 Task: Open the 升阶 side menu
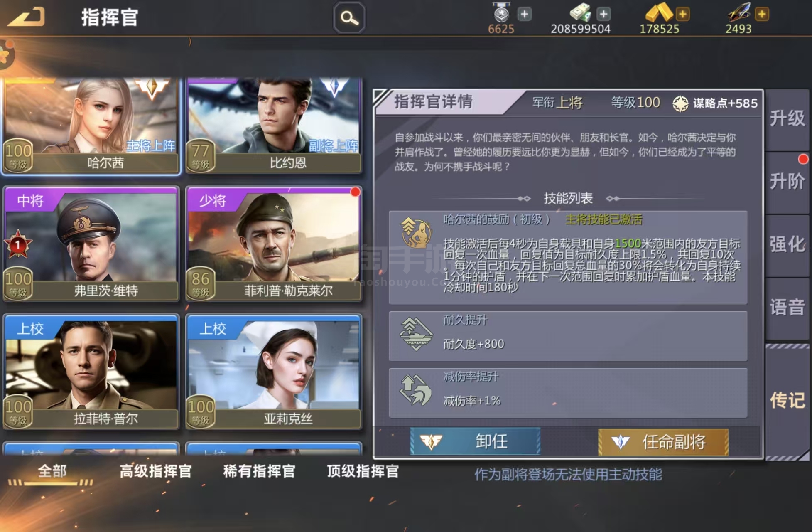pyautogui.click(x=787, y=182)
